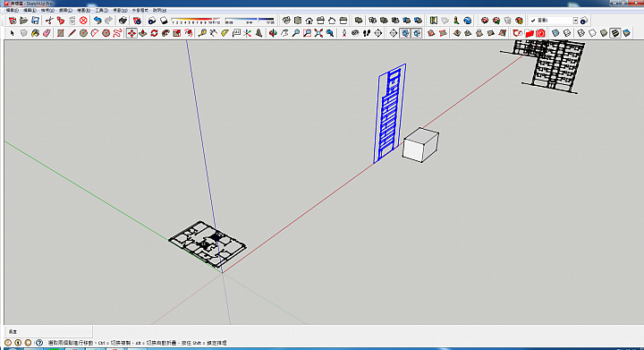
Task: Select the Sandbox Smoove tool
Action: tap(457, 33)
